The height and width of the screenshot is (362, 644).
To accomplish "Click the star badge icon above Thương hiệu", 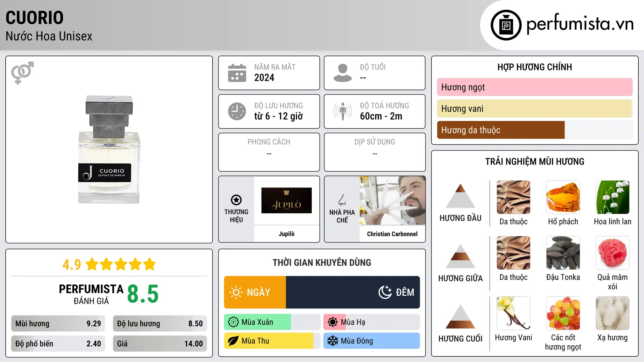I will (x=236, y=200).
